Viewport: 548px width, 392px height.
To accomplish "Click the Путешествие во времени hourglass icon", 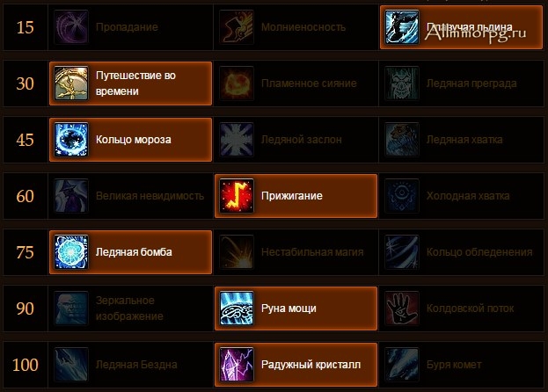I will (71, 83).
